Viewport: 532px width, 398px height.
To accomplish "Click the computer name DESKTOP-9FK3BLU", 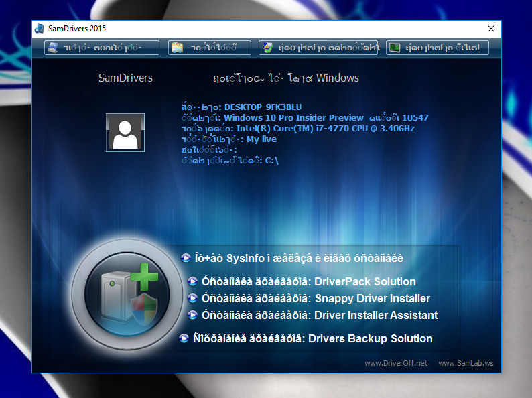I will click(x=263, y=107).
